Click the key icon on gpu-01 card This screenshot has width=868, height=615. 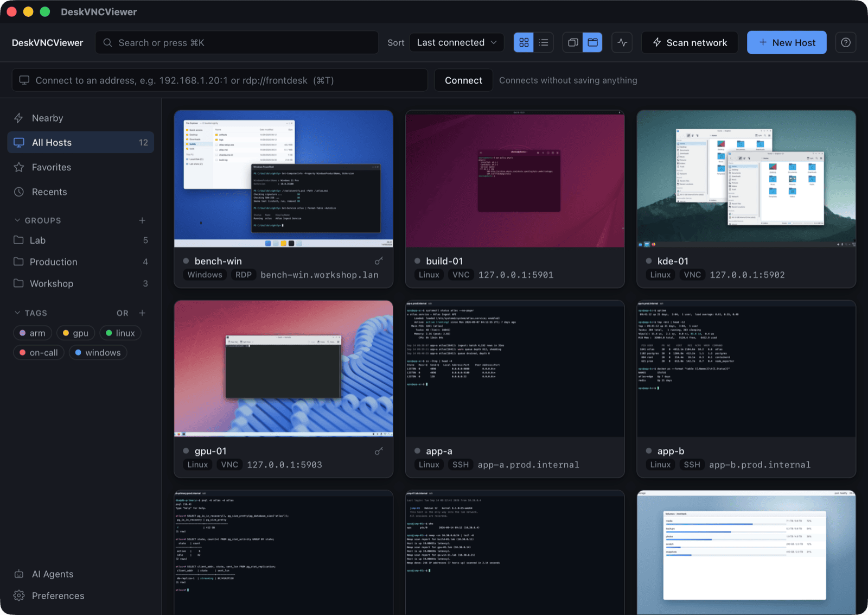(379, 451)
